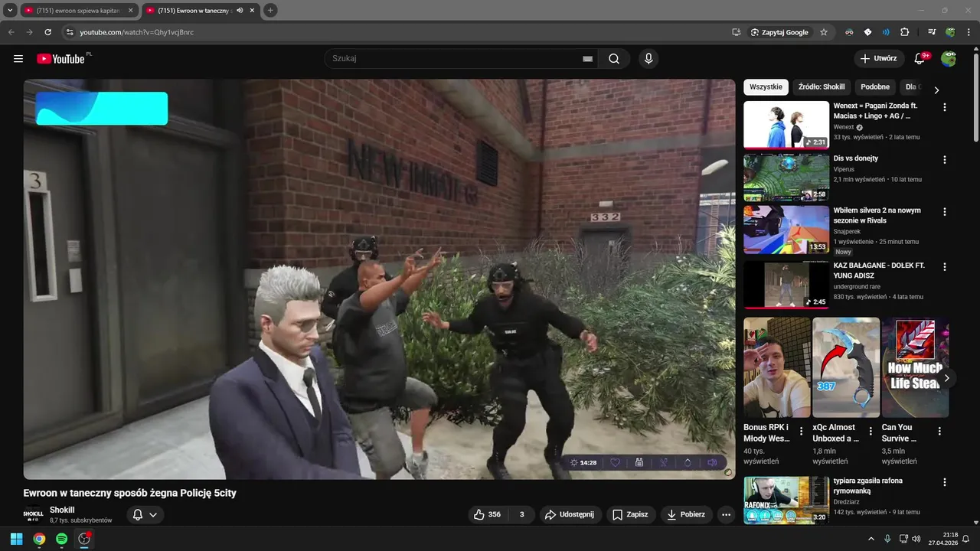
Task: Start voice search with the microphone
Action: [648, 59]
